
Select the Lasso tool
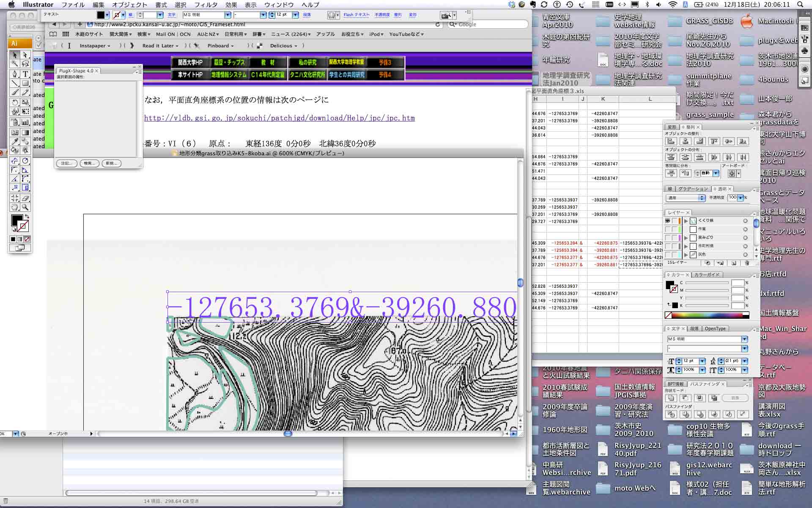(x=25, y=63)
